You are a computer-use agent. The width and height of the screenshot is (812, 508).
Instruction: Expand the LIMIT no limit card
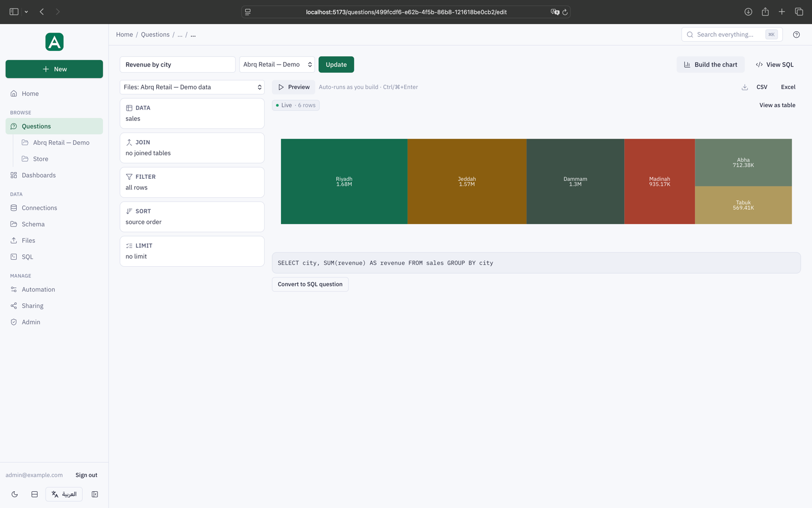tap(192, 251)
